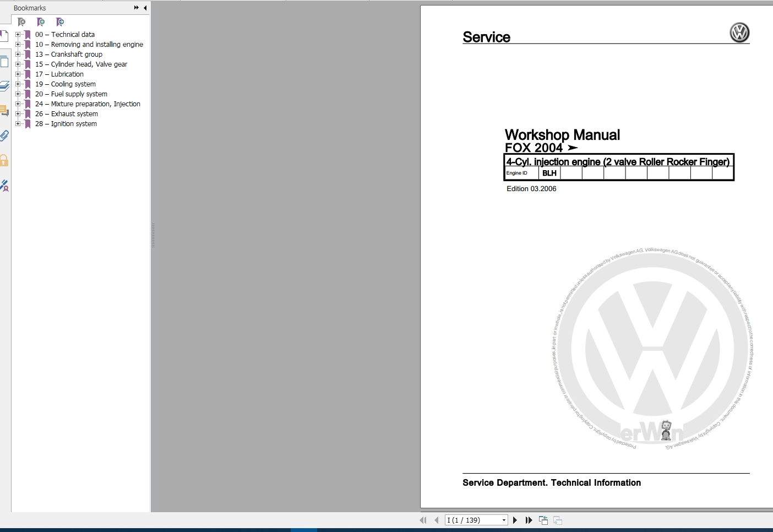Click the 'Service' heading on the page
This screenshot has height=532, width=773.
(487, 37)
